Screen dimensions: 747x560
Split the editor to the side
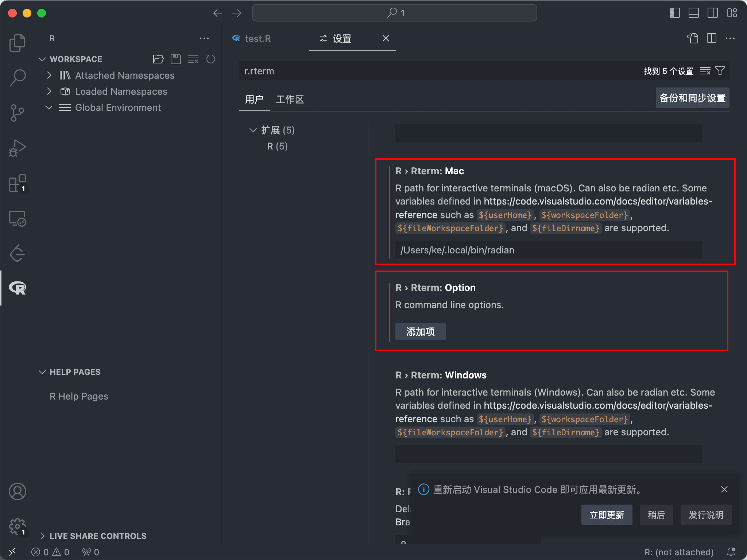coord(711,38)
